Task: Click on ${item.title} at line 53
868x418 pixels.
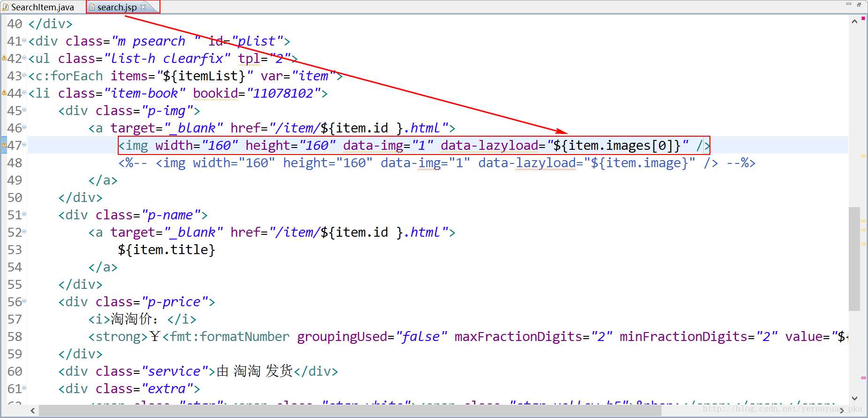Action: (167, 249)
